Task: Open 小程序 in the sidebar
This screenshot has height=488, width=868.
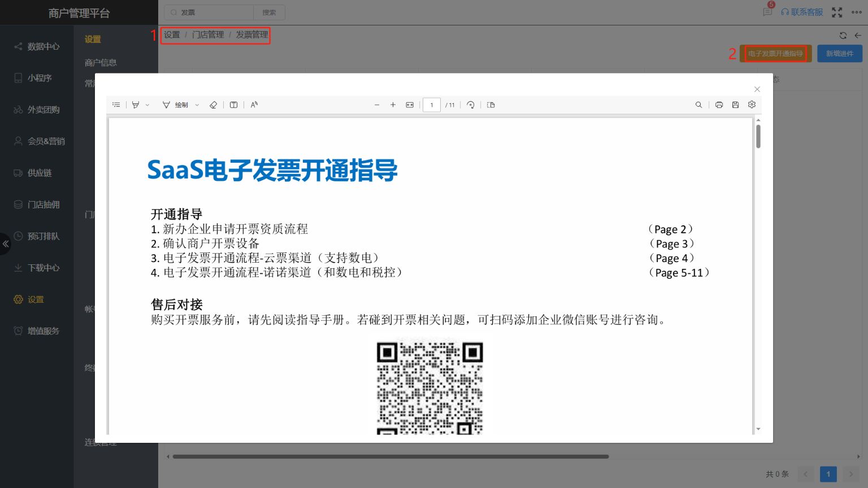Action: (x=37, y=78)
